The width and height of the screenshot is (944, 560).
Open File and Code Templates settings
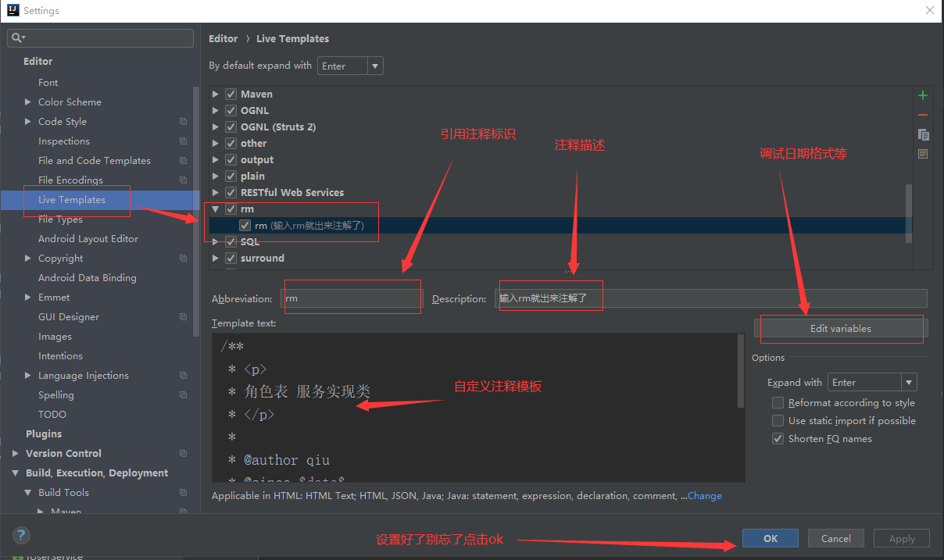95,161
